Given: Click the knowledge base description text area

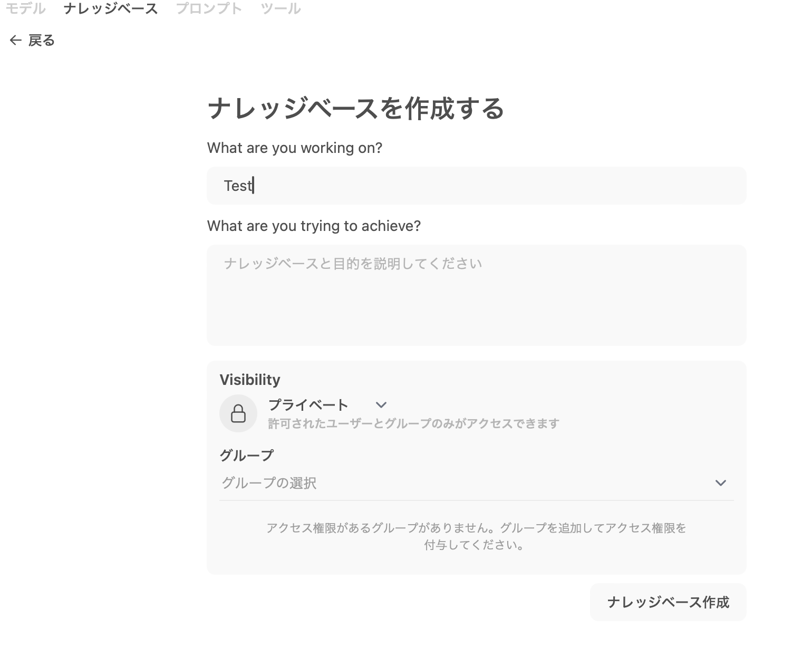Looking at the screenshot, I should pyautogui.click(x=476, y=295).
